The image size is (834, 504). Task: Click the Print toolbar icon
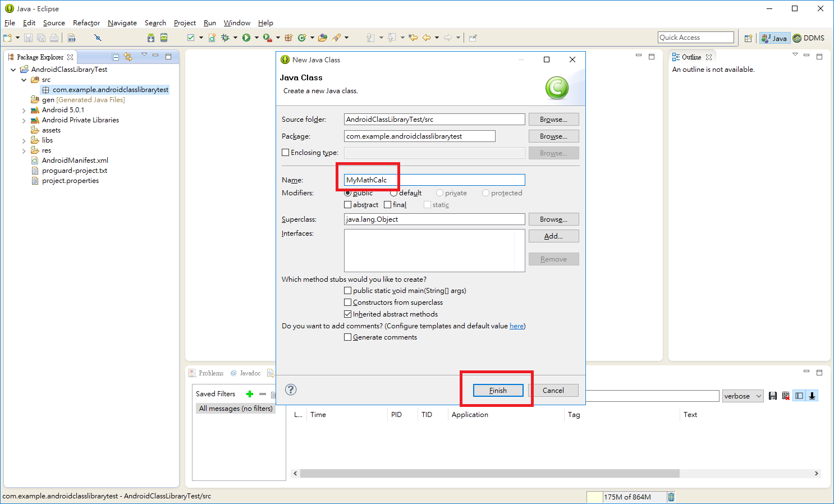coord(54,38)
